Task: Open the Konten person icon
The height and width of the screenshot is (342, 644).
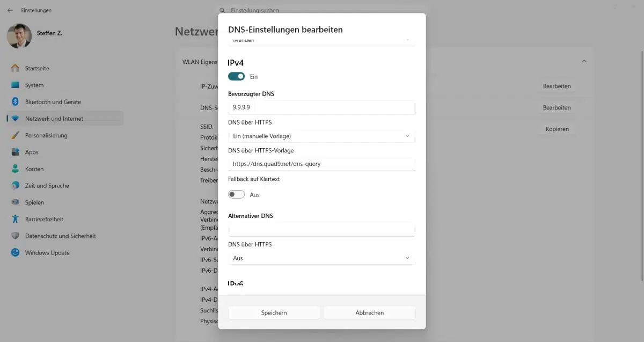Action: pos(15,169)
